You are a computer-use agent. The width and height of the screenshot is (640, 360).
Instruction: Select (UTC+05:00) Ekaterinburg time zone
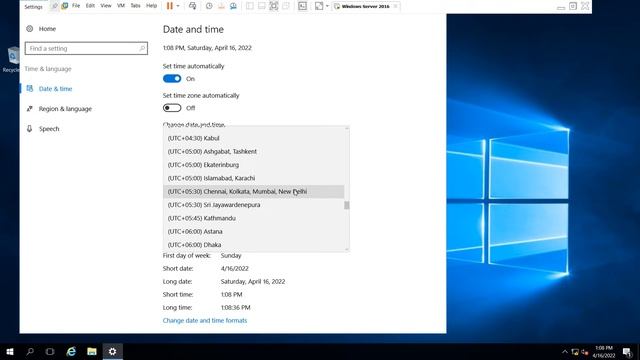click(253, 165)
